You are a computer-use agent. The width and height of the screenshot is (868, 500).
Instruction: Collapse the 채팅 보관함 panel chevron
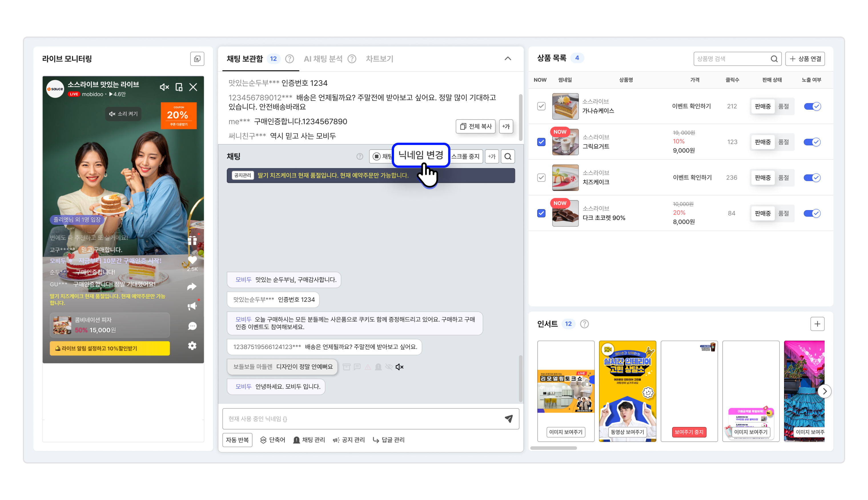(508, 59)
